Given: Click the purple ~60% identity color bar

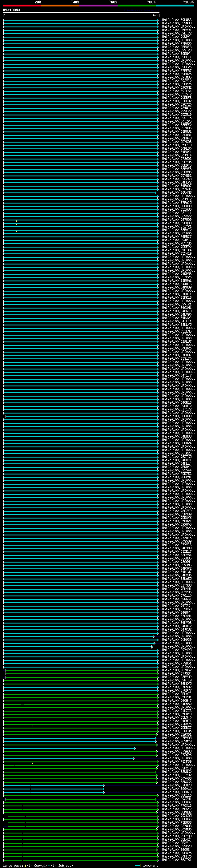Looking at the screenshot, I should click(98, 6).
